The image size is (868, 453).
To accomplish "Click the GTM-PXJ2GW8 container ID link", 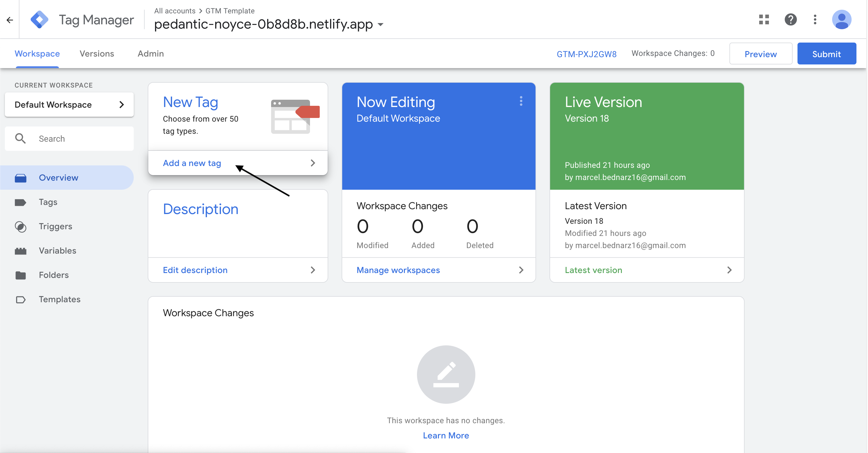I will click(587, 54).
